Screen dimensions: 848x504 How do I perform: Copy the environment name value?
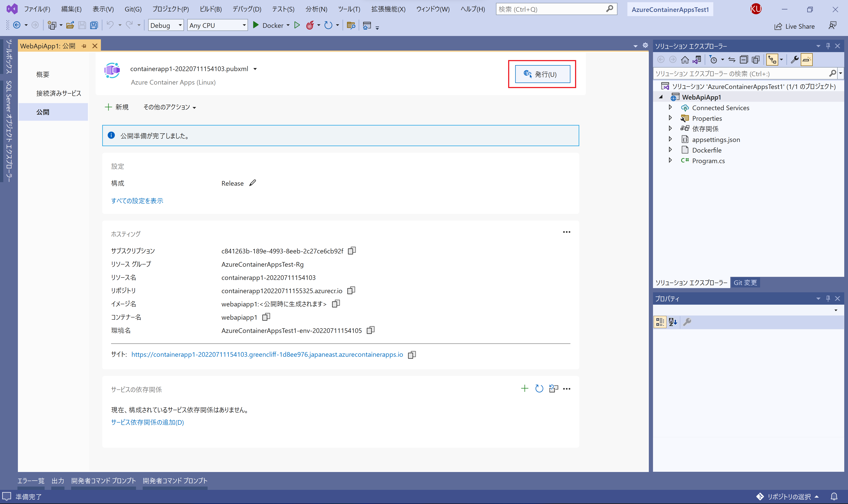(371, 330)
